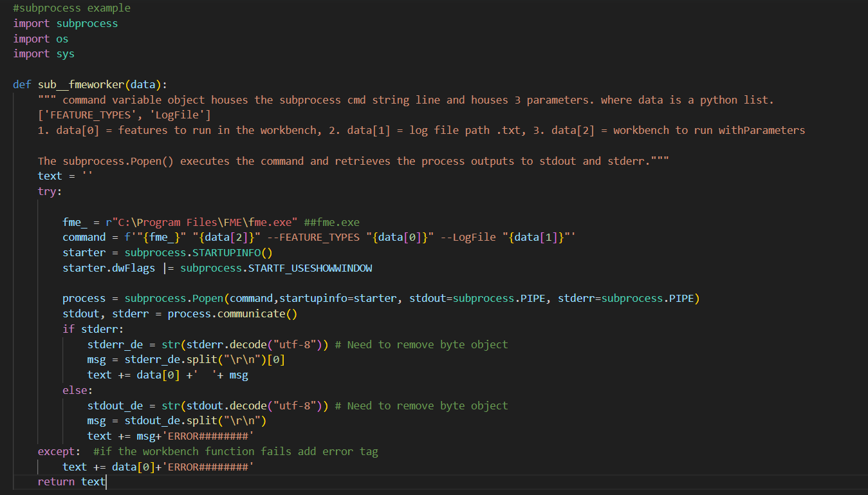Click the 'else:' keyword
868x495 pixels.
[78, 390]
